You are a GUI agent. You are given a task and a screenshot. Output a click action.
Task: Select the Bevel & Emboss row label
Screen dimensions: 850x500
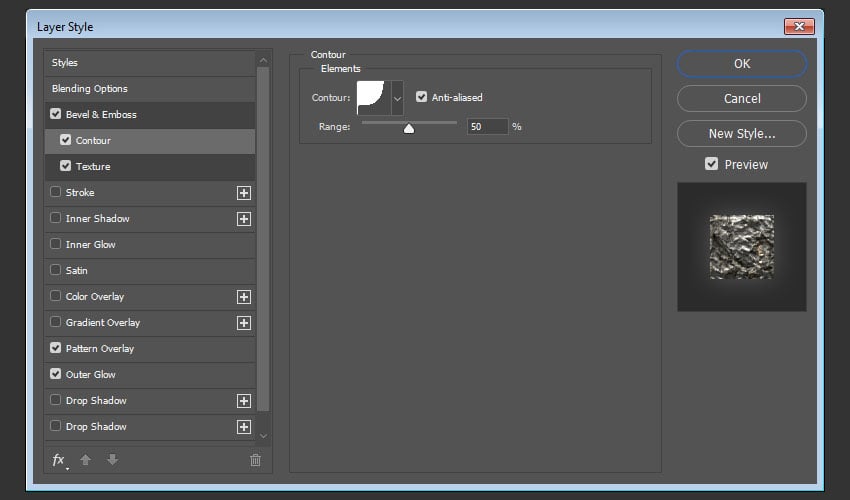tap(101, 114)
